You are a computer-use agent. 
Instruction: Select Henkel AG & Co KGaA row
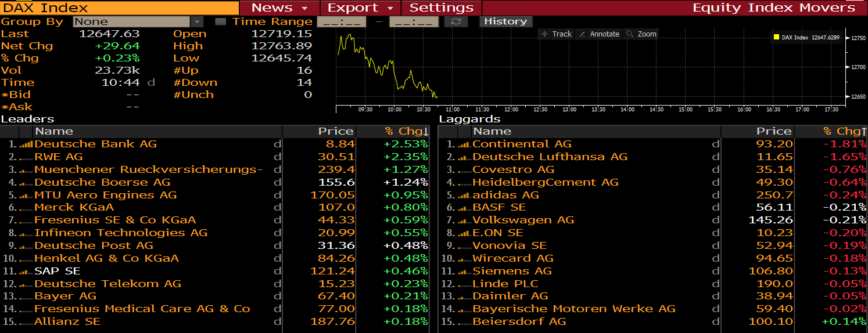tap(215, 258)
